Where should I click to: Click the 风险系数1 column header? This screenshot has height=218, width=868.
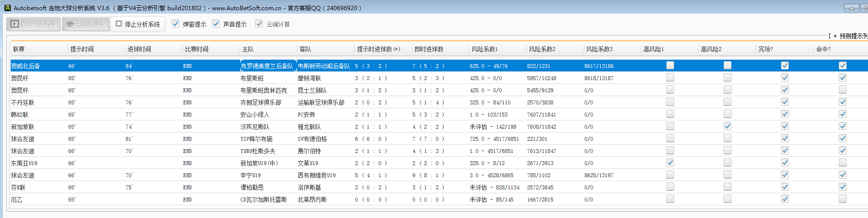[485, 49]
